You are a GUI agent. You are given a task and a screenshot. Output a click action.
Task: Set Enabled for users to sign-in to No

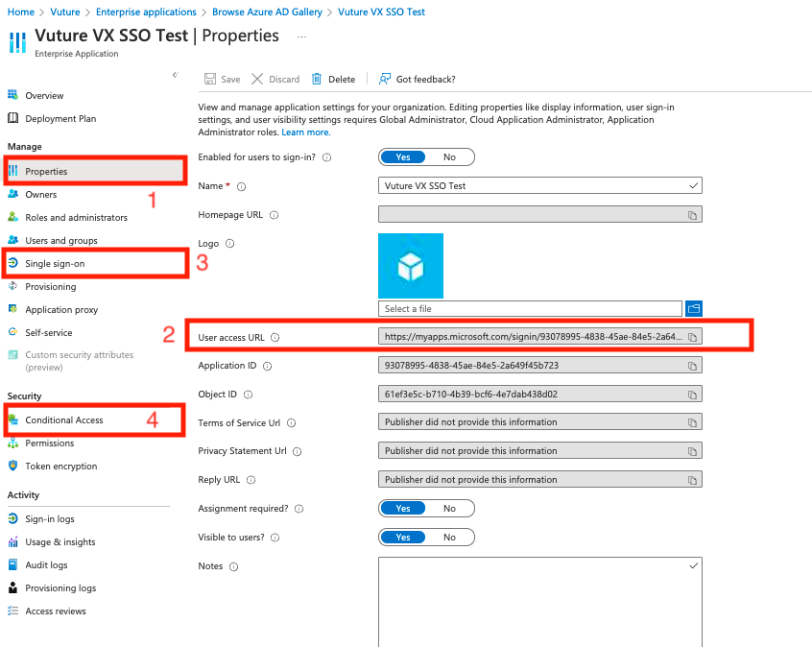pyautogui.click(x=449, y=157)
